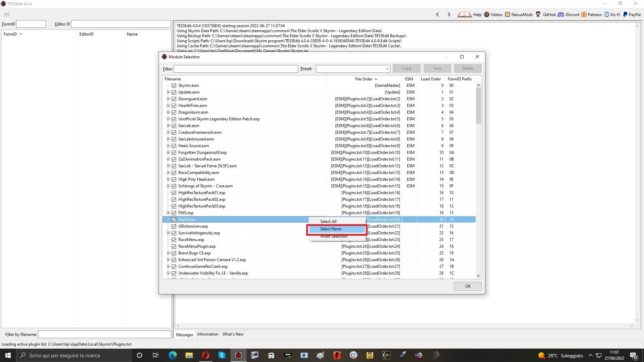Click the Save preset button

(437, 68)
